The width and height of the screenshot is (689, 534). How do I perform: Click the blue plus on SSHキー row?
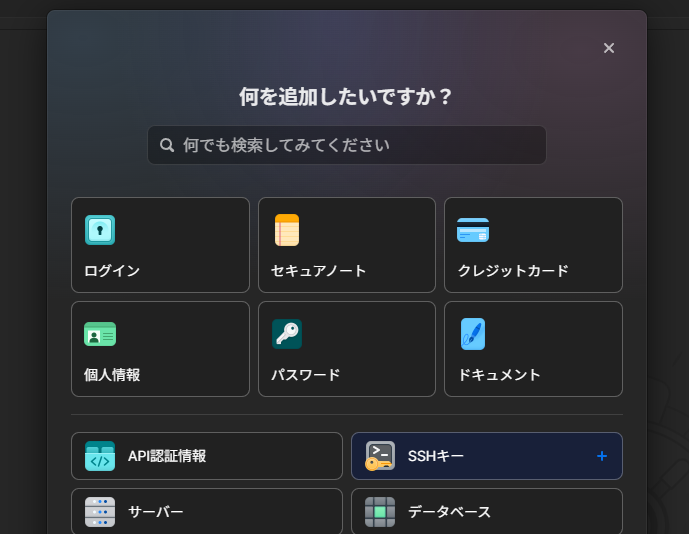(602, 456)
